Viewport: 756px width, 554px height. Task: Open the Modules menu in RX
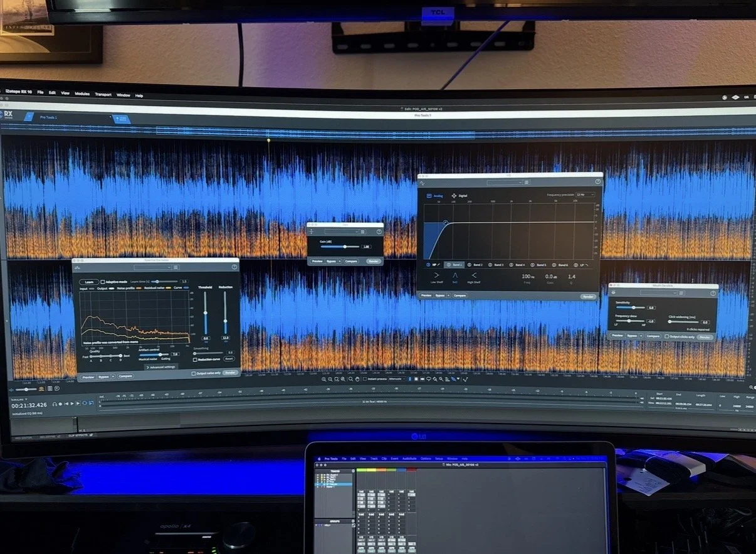[82, 94]
